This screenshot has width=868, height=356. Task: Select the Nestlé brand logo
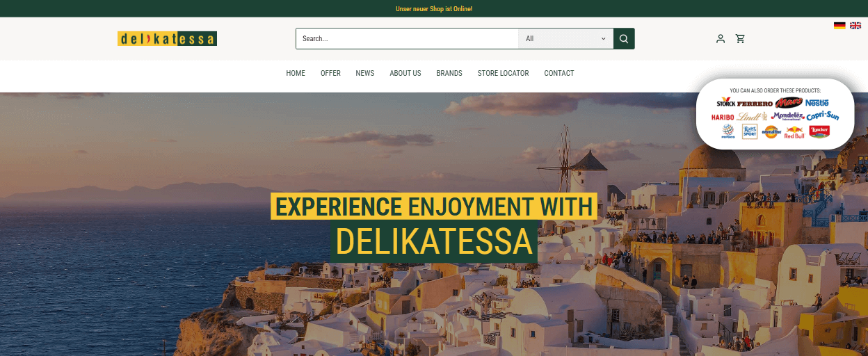pyautogui.click(x=817, y=103)
